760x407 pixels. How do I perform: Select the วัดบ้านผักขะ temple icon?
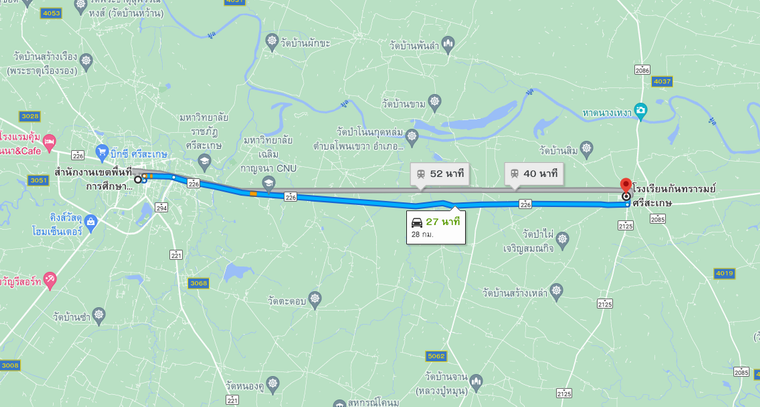pyautogui.click(x=272, y=42)
